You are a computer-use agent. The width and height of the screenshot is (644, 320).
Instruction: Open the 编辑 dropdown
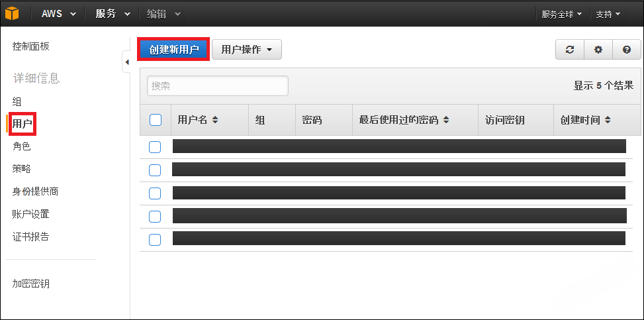pos(163,13)
